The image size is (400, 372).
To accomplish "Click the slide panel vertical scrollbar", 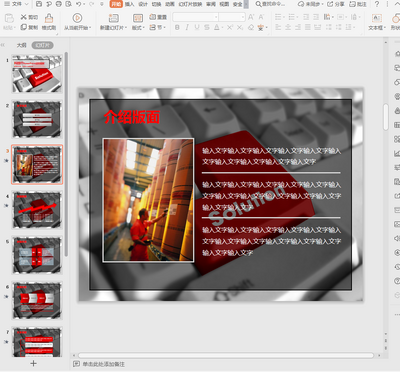I will tap(66, 153).
